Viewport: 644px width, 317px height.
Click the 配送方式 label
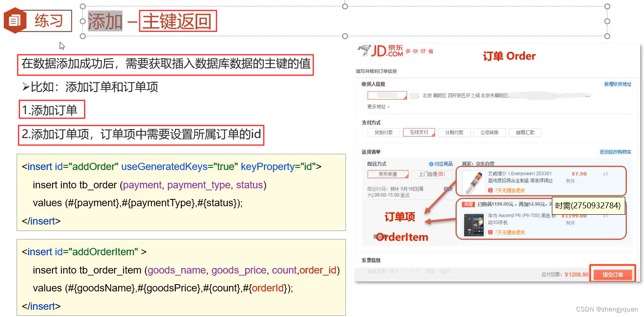point(377,164)
